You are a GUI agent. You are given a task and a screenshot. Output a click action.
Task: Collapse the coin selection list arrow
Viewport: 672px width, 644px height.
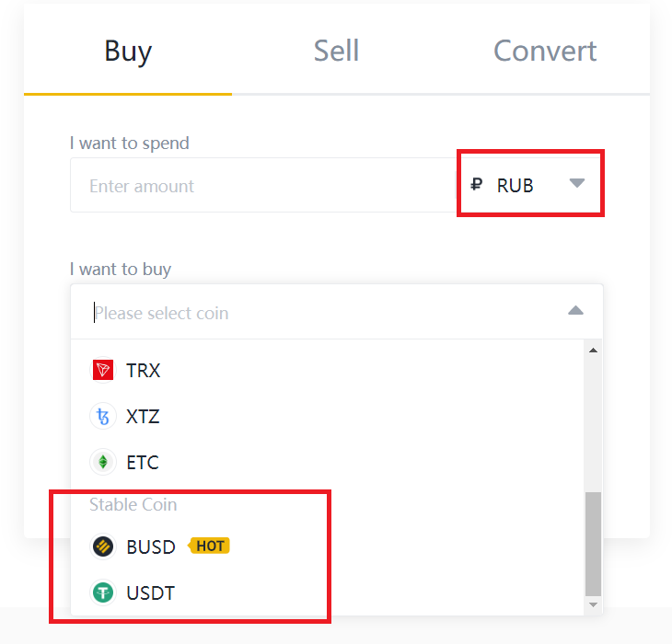pyautogui.click(x=575, y=310)
